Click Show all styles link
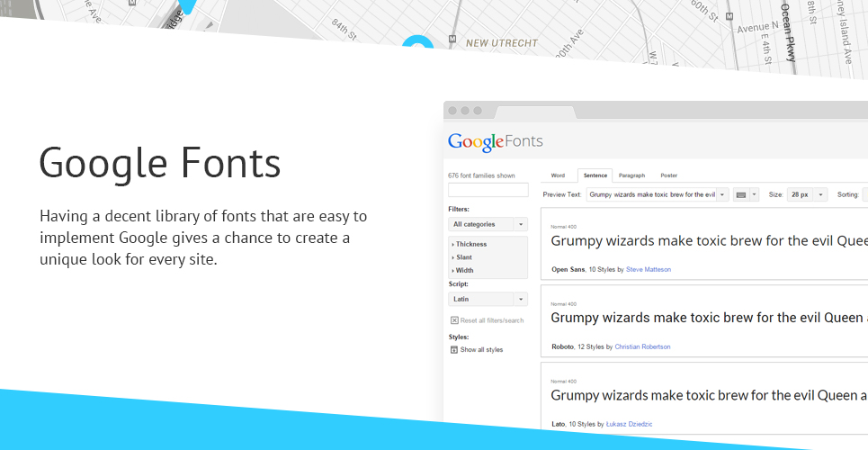This screenshot has height=450, width=868. 481,350
